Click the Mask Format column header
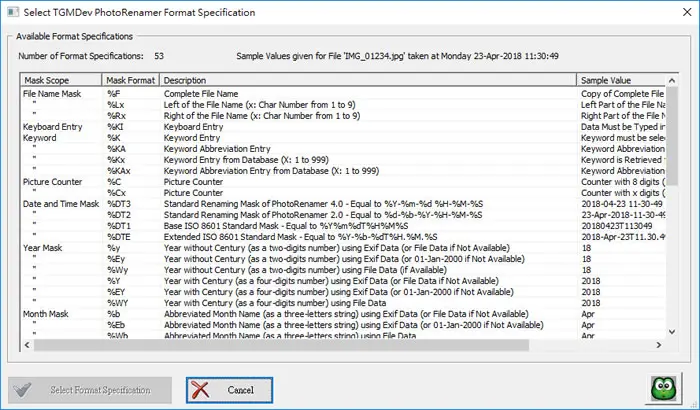700x410 pixels. click(x=131, y=80)
